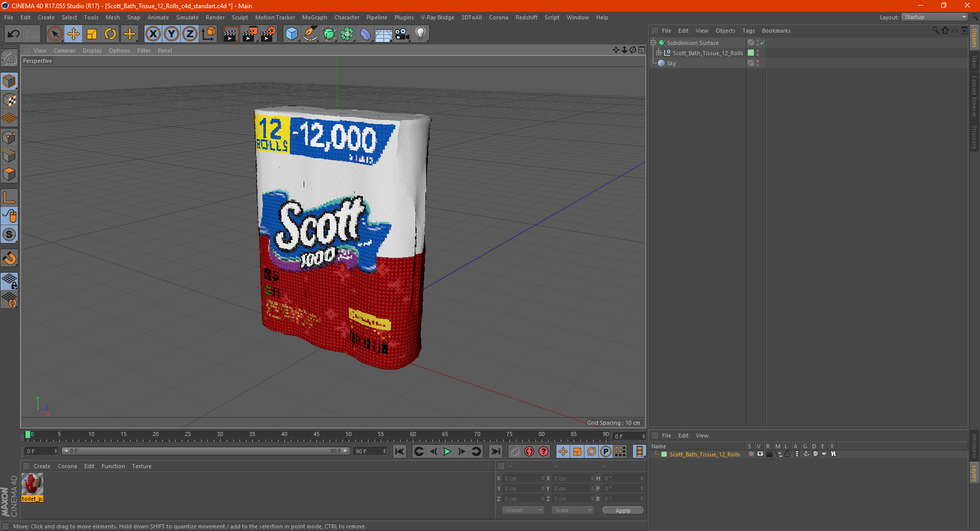Enable the Axis tool icon

click(x=9, y=198)
